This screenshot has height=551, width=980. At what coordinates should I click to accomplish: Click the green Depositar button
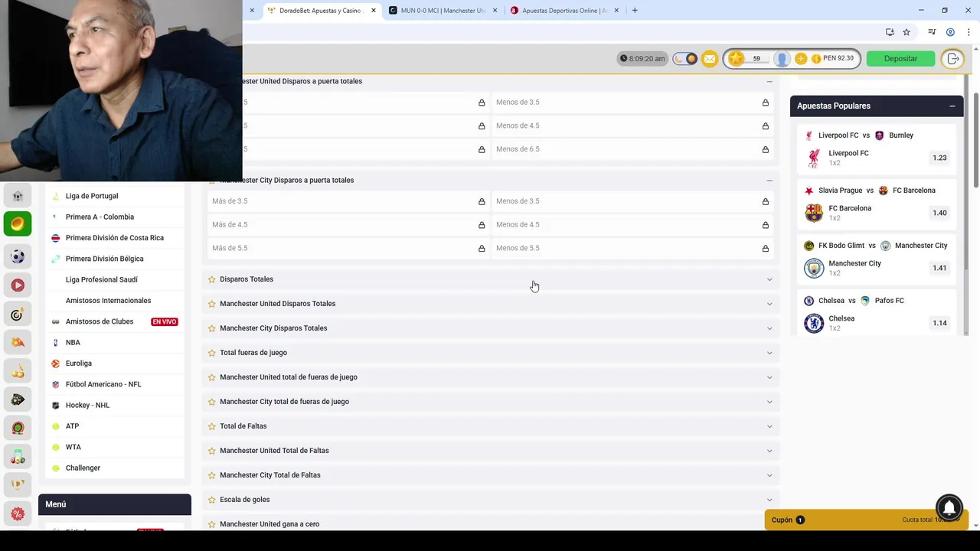[900, 59]
